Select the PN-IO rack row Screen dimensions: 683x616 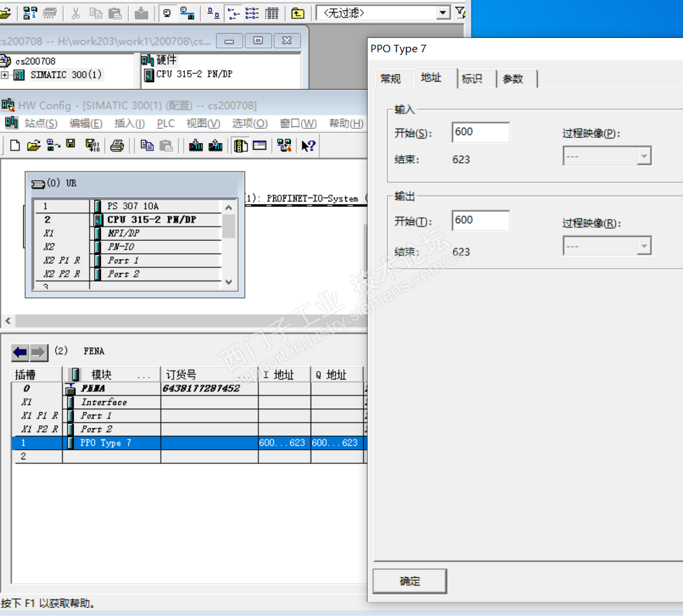(128, 246)
